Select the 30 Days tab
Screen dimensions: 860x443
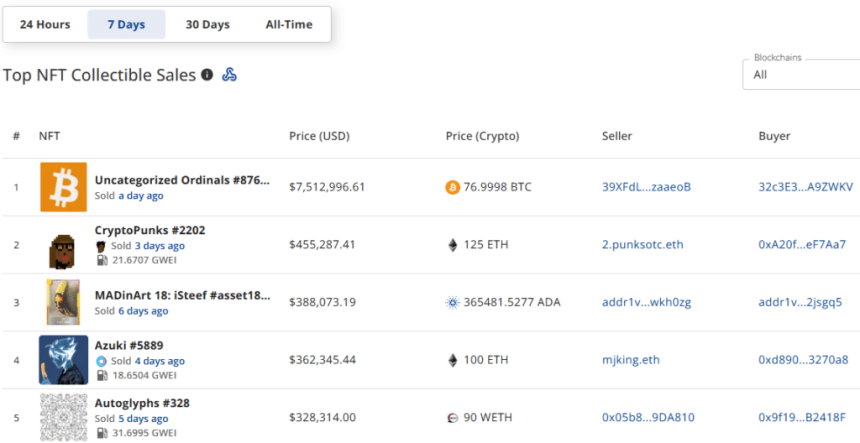(207, 25)
